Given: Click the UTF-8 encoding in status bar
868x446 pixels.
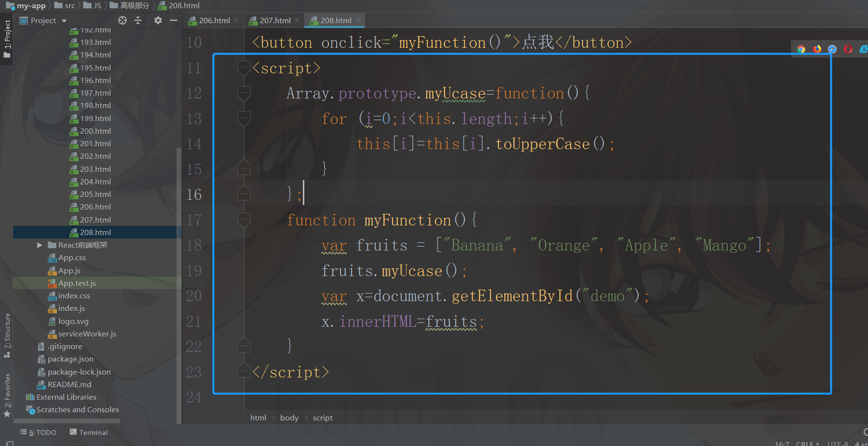Looking at the screenshot, I should pyautogui.click(x=838, y=443).
